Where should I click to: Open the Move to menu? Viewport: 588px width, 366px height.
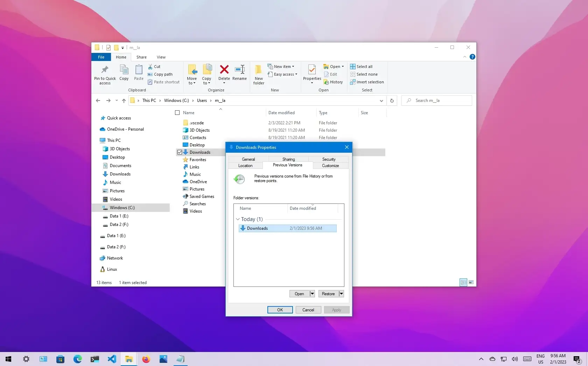pyautogui.click(x=192, y=74)
